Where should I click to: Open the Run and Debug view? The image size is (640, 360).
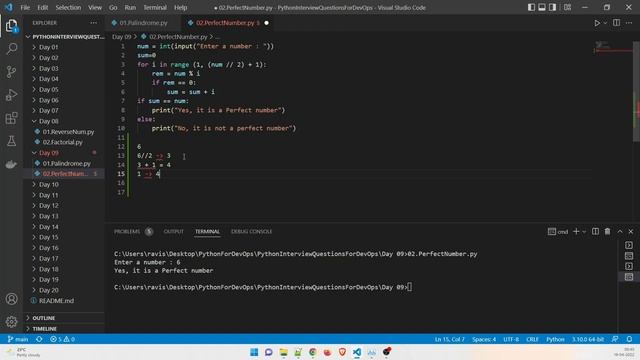tap(11, 95)
